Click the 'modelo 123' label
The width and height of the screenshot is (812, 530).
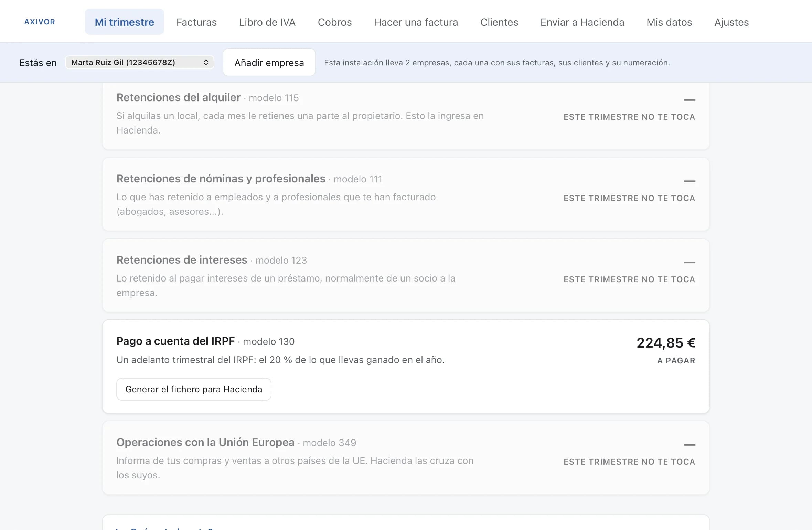pos(281,261)
